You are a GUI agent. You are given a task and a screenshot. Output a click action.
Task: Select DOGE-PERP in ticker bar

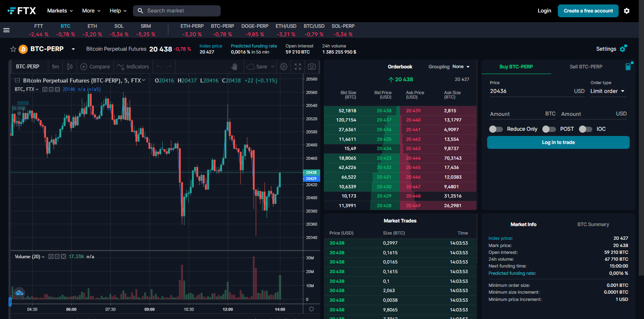click(255, 30)
